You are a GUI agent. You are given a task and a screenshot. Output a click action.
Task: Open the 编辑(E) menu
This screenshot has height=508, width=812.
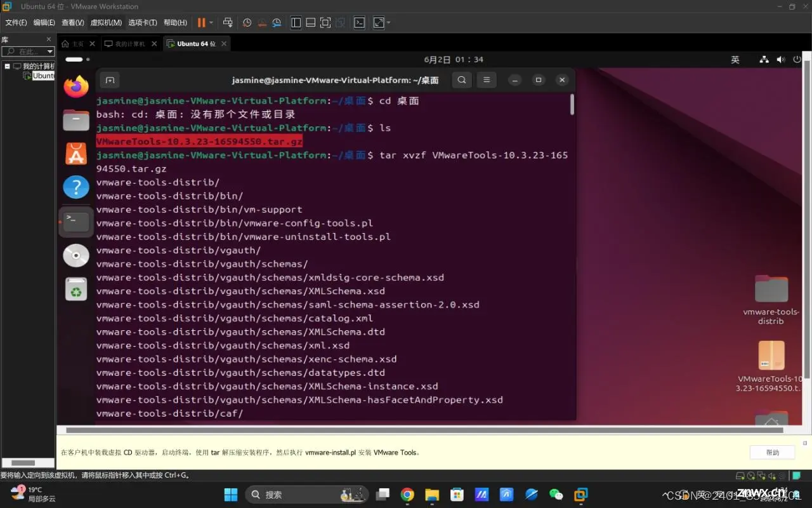(44, 22)
